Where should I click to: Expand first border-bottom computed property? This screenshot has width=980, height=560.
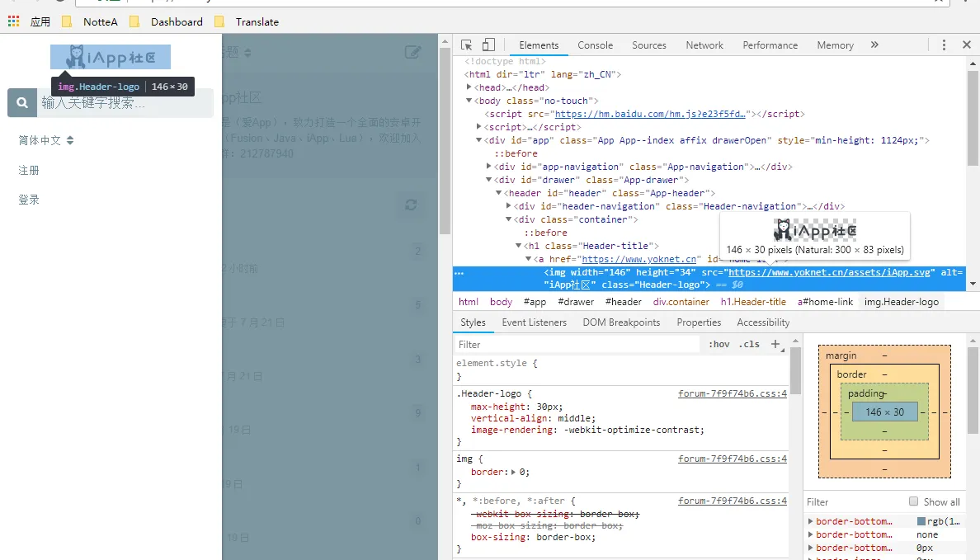pyautogui.click(x=811, y=521)
